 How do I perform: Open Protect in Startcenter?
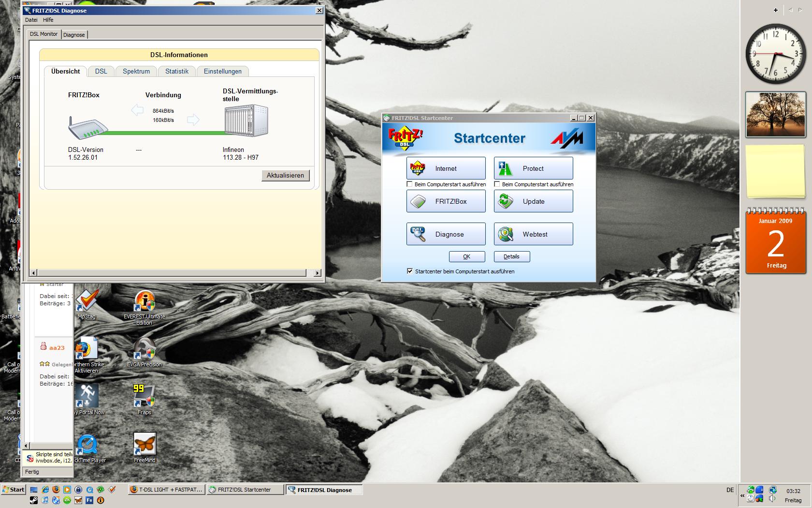pyautogui.click(x=534, y=168)
